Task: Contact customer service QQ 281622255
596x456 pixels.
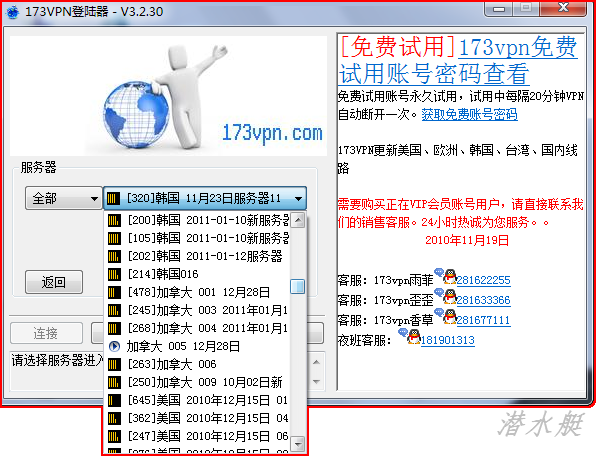Action: 483,280
